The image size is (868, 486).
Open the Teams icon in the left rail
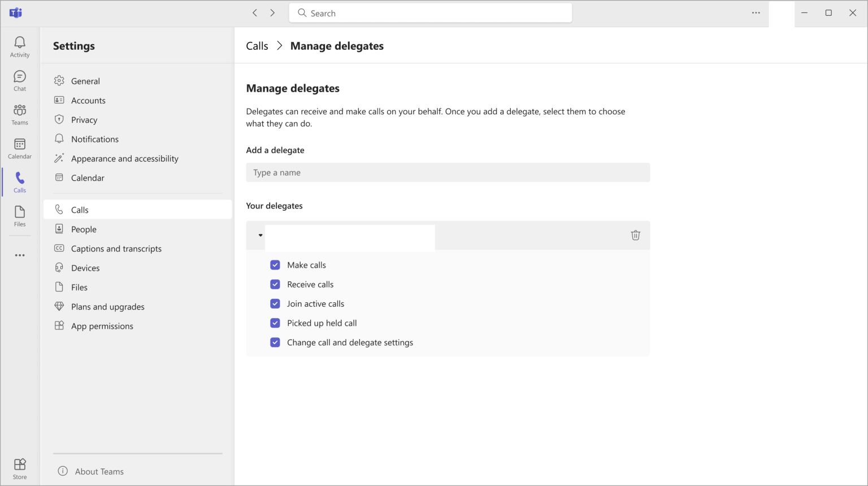tap(19, 114)
